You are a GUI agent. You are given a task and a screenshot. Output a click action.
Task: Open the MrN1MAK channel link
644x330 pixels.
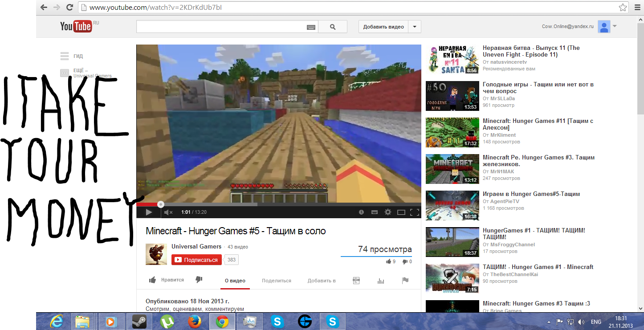tap(502, 171)
